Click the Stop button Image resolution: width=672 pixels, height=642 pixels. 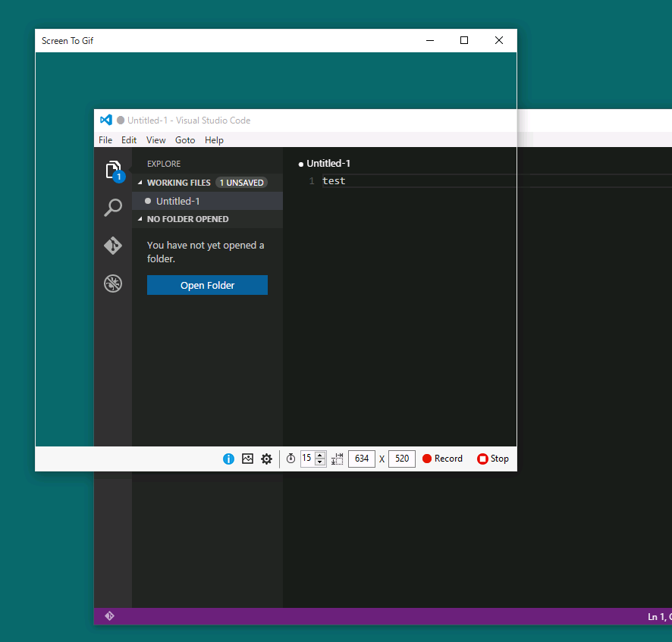pyautogui.click(x=493, y=459)
